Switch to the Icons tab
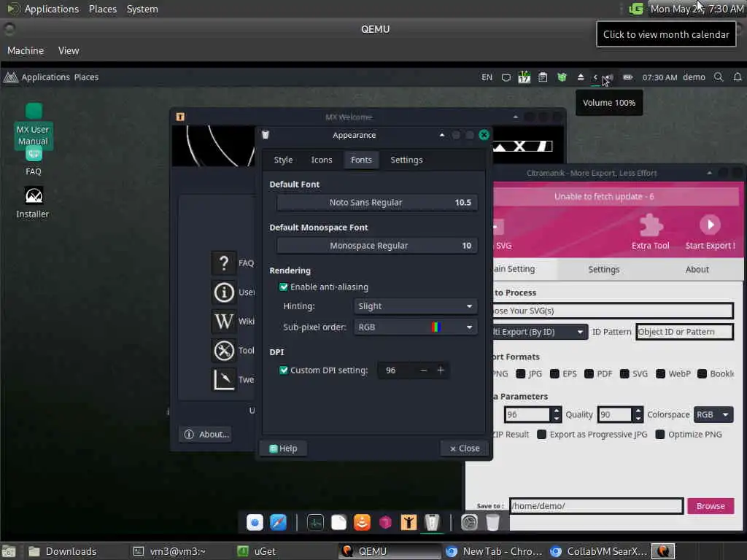Viewport: 747px width, 560px height. (x=322, y=160)
